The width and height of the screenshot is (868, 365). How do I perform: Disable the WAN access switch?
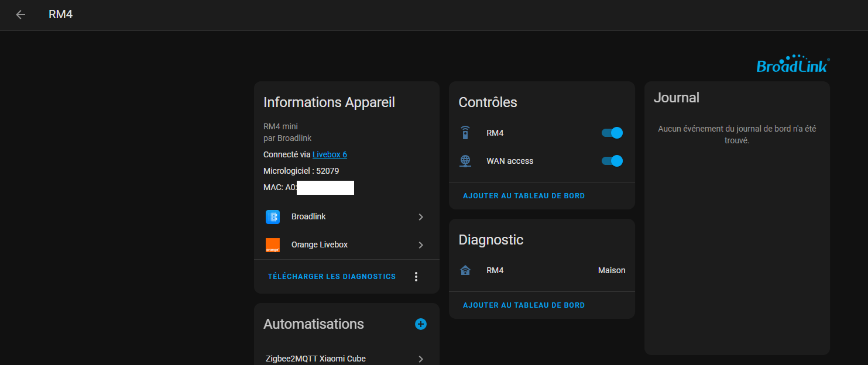(x=612, y=161)
